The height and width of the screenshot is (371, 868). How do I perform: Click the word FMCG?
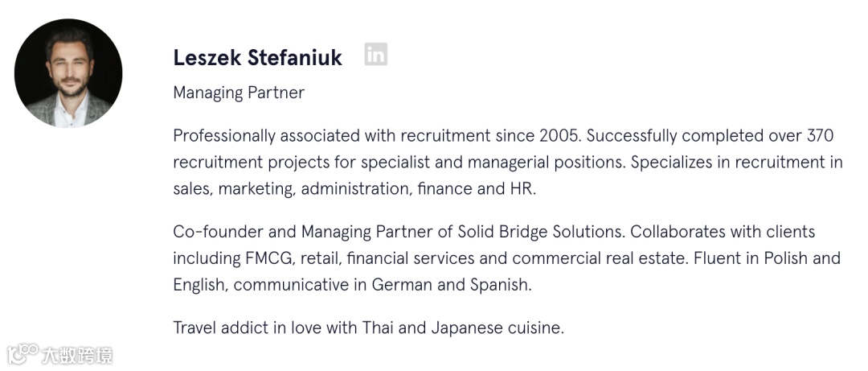tap(266, 258)
